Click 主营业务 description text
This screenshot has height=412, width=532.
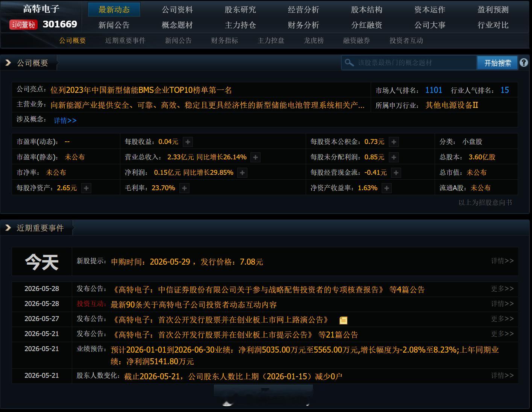[x=208, y=105]
